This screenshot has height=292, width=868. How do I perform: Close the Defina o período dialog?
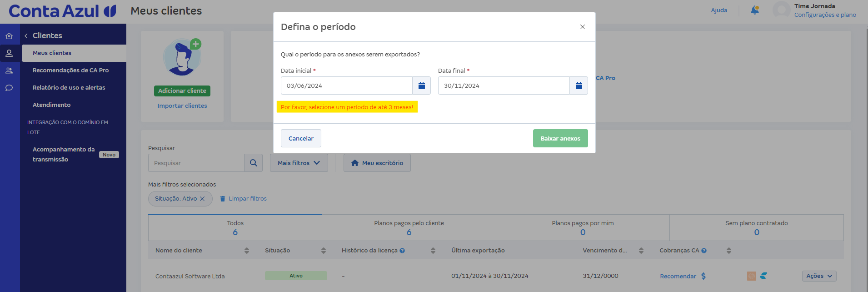click(582, 27)
